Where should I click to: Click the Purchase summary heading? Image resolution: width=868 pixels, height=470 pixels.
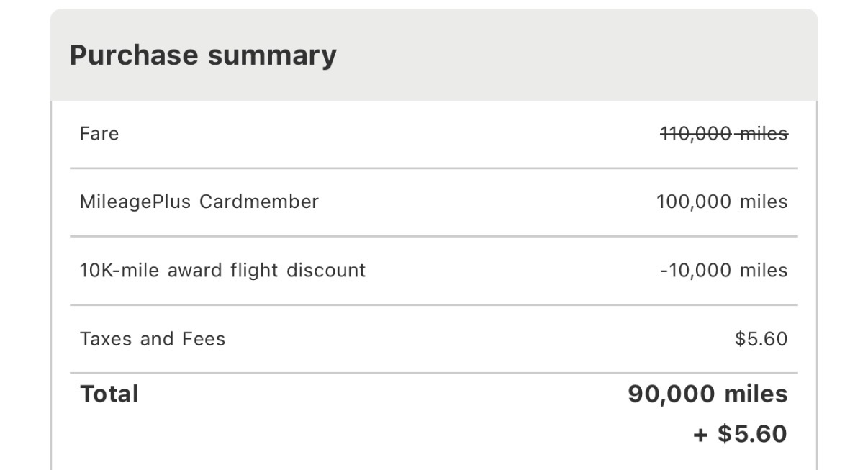pyautogui.click(x=202, y=55)
